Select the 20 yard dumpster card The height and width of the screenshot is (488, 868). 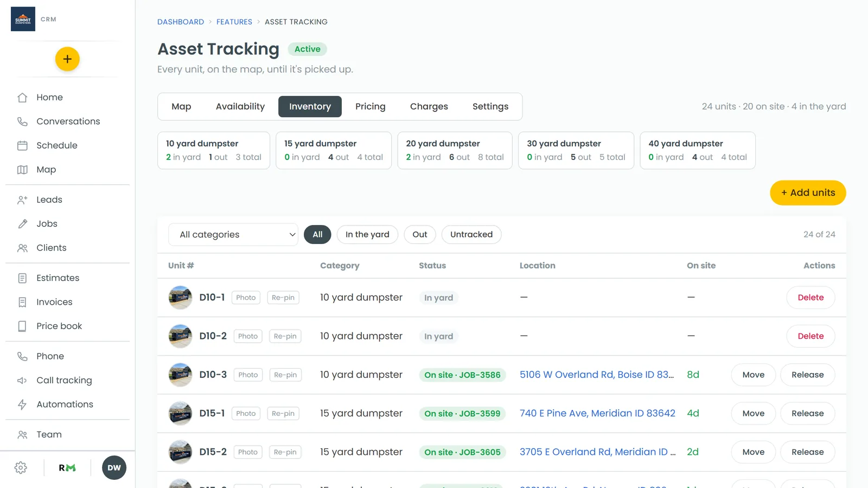tap(455, 151)
